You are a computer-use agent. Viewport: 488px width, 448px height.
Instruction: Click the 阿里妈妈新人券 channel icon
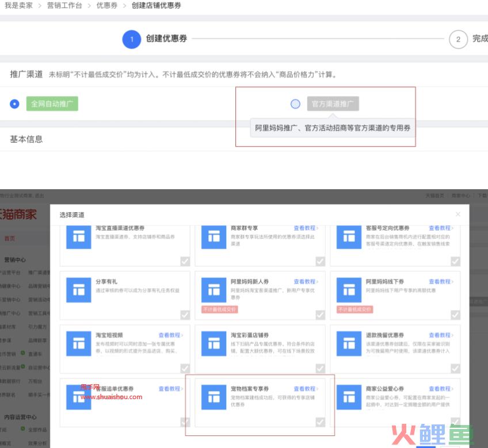tap(214, 290)
